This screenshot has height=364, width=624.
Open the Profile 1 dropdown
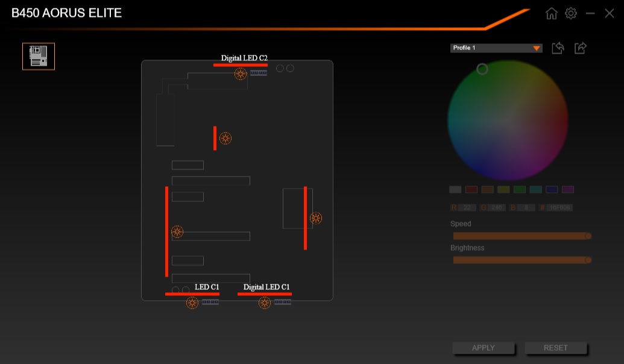coord(496,48)
